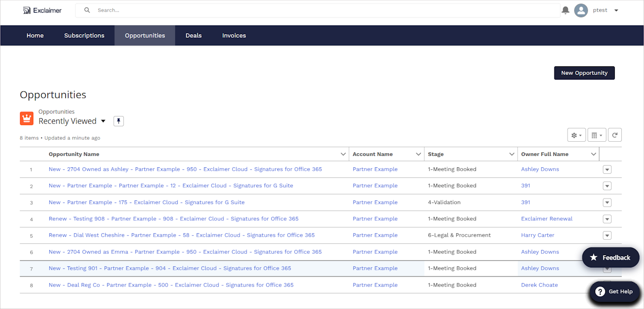644x309 pixels.
Task: Open the Recently Viewed list view dropdown
Action: (x=103, y=121)
